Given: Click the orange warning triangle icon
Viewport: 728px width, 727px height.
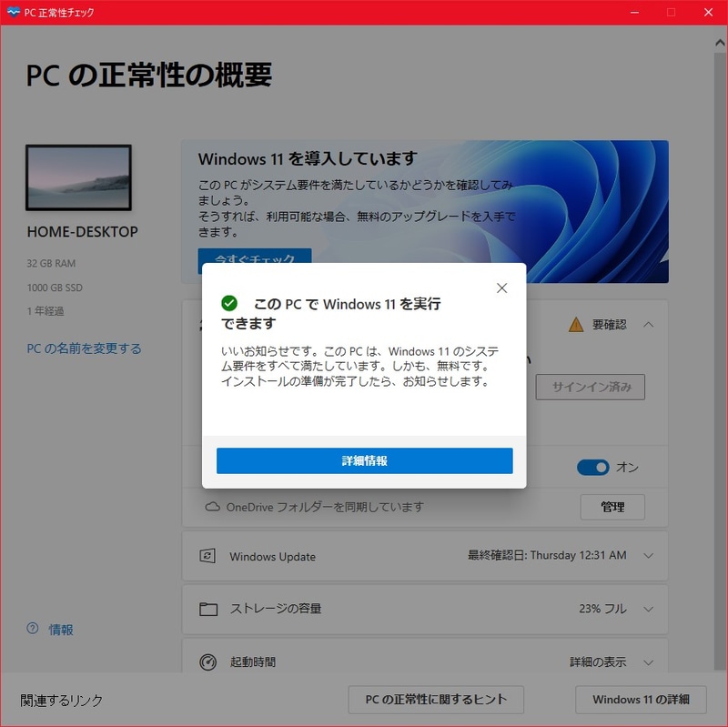Looking at the screenshot, I should pyautogui.click(x=576, y=325).
